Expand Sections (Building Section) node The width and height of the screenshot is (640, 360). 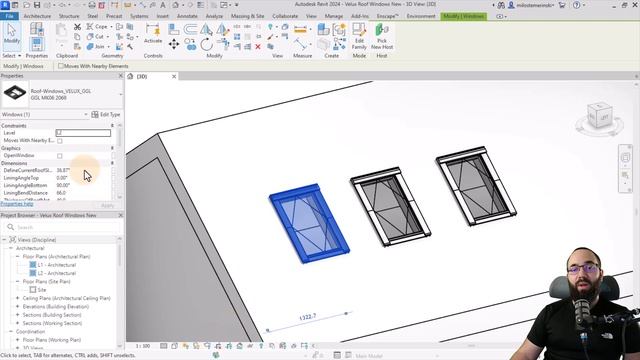pyautogui.click(x=18, y=315)
